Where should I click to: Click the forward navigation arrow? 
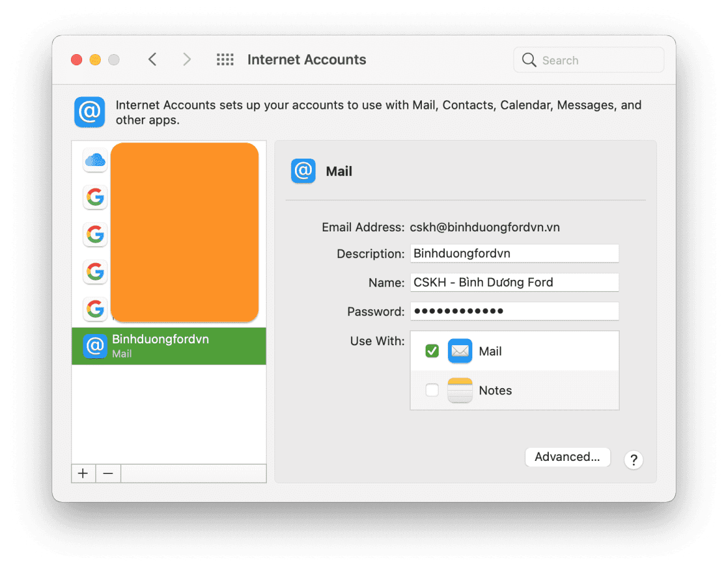click(187, 59)
